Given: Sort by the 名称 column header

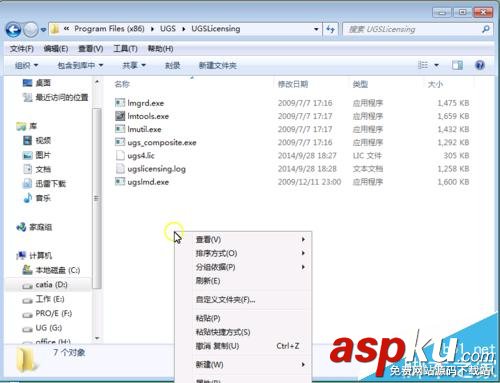Looking at the screenshot, I should [x=122, y=84].
